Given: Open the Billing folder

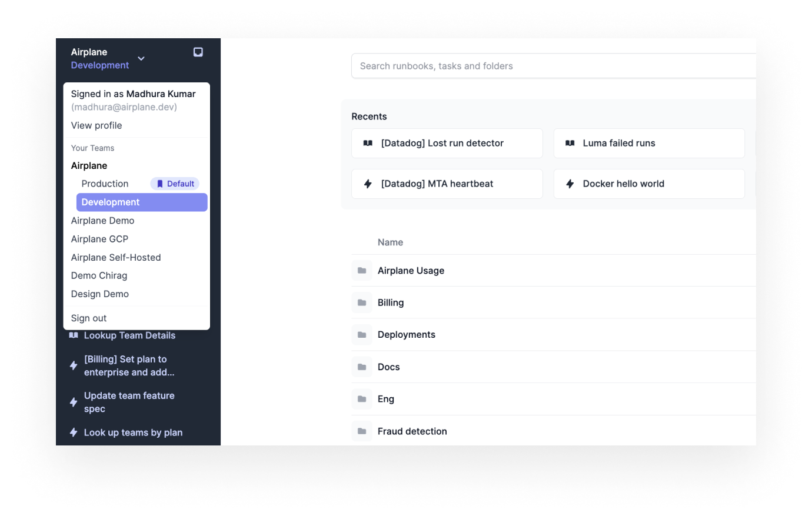Looking at the screenshot, I should (x=391, y=302).
